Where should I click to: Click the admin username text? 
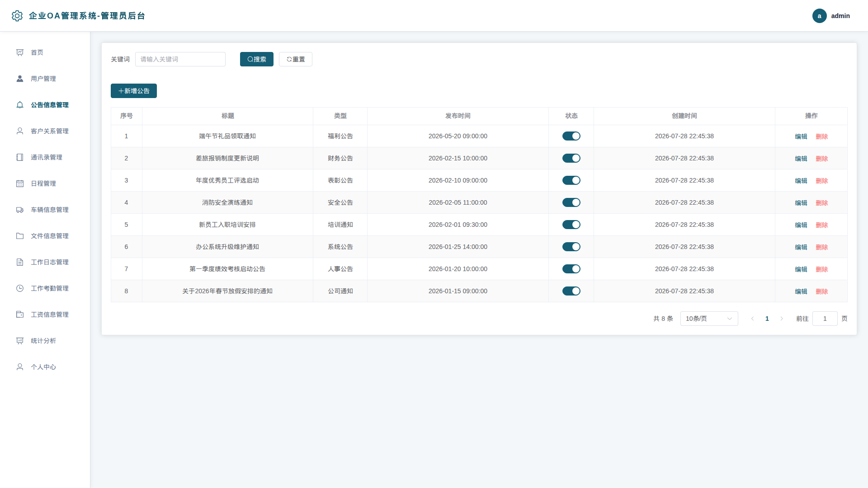840,16
